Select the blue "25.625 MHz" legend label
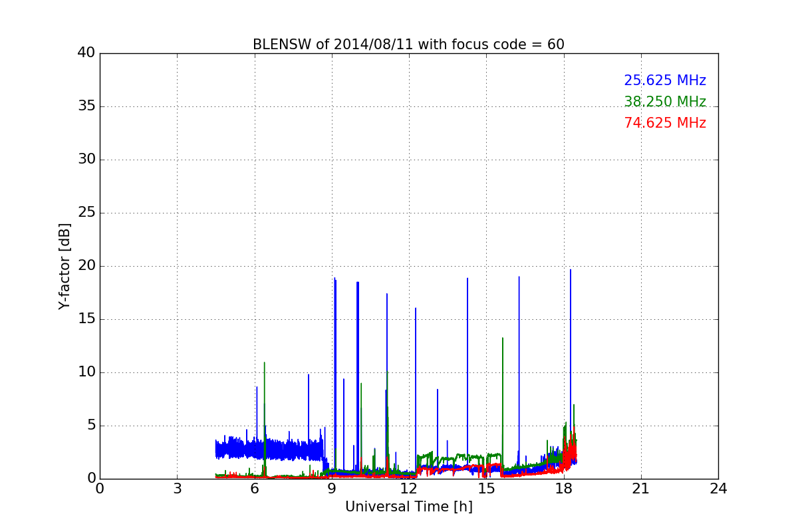The height and width of the screenshot is (532, 798). tap(665, 80)
